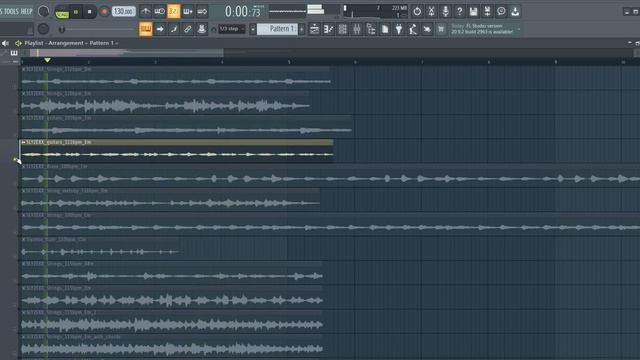Toggle the chain link icon
Image resolution: width=640 pixels, height=360 pixels.
(188, 29)
